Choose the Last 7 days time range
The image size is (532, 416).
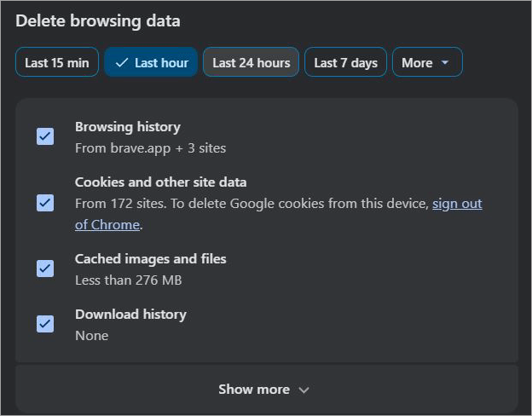[345, 62]
